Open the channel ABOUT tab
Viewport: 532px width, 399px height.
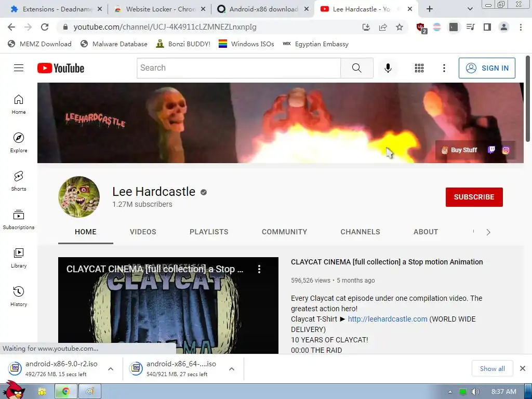click(x=426, y=232)
